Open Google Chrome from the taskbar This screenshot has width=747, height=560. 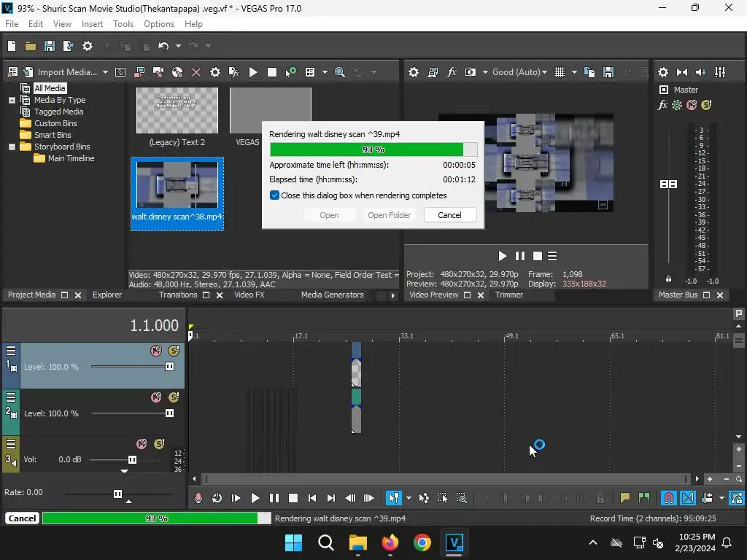[x=422, y=542]
